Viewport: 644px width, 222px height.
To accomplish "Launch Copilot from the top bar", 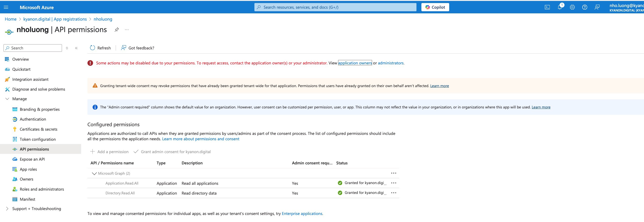I will 435,7.
